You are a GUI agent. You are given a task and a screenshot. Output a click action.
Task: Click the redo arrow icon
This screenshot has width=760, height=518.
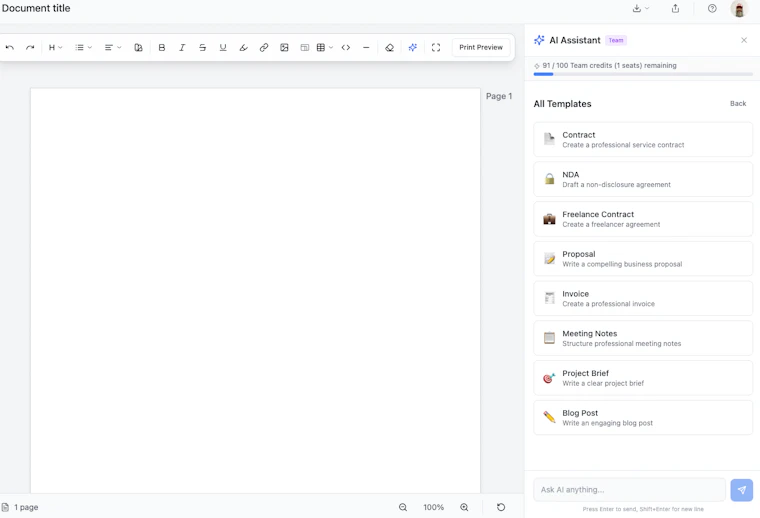point(30,47)
